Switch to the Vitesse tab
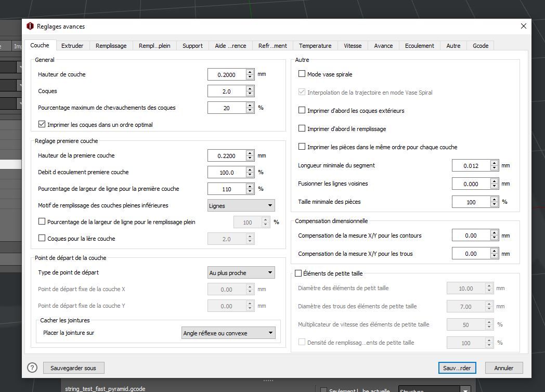545x392 pixels. coord(353,46)
